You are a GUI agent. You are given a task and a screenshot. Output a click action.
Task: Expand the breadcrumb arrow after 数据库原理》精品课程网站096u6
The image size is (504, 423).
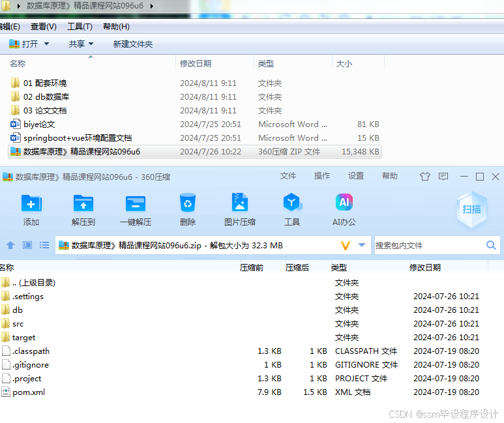pos(152,6)
